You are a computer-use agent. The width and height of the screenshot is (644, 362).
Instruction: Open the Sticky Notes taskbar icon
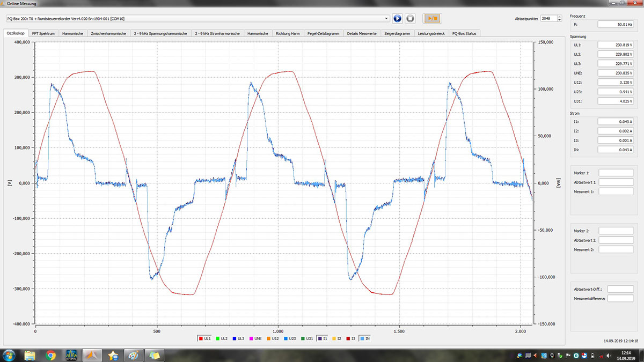tap(154, 355)
